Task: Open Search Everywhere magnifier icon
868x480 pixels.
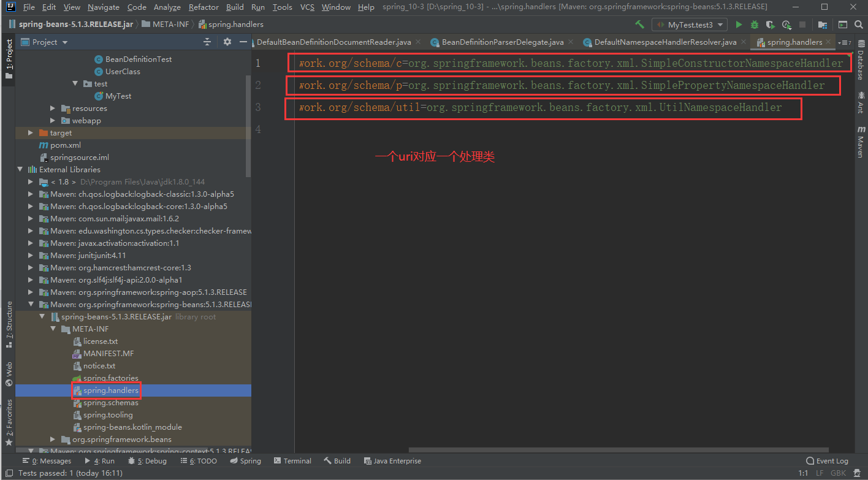Action: [x=858, y=25]
